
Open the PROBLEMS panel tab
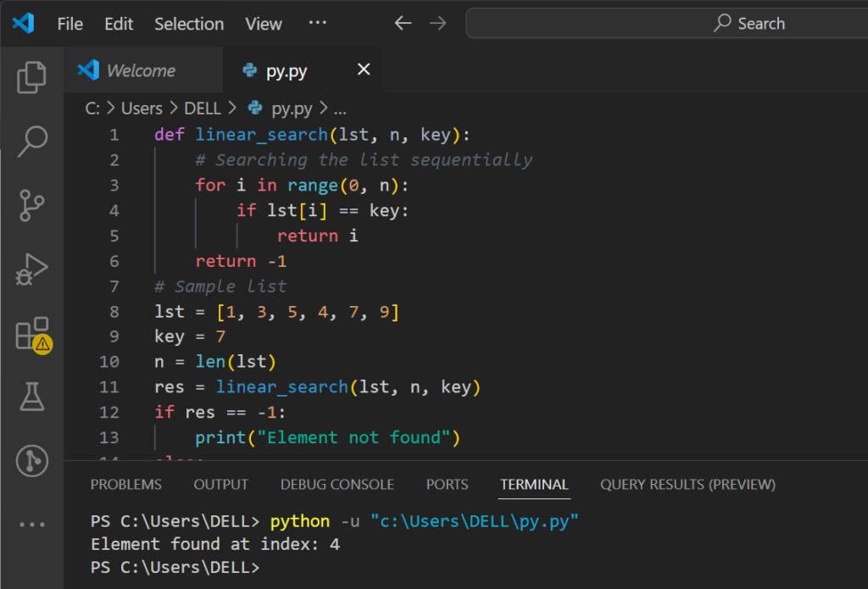(126, 485)
